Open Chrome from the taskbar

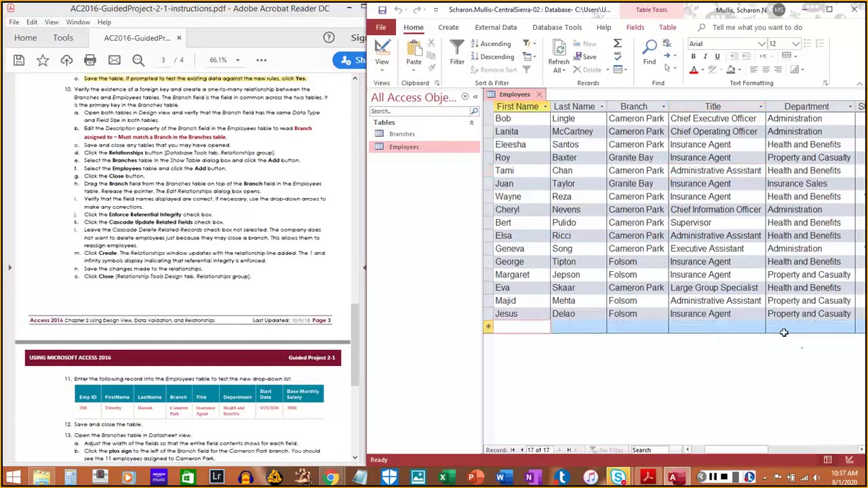[x=332, y=477]
